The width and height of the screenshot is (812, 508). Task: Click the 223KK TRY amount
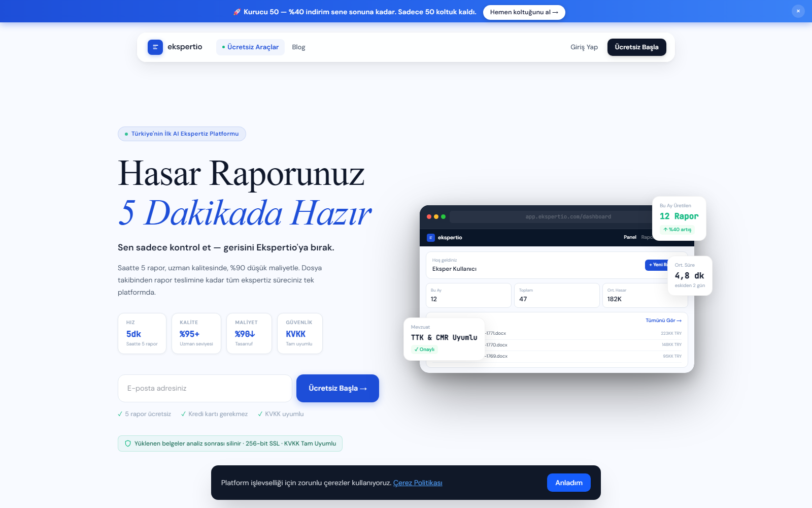671,333
